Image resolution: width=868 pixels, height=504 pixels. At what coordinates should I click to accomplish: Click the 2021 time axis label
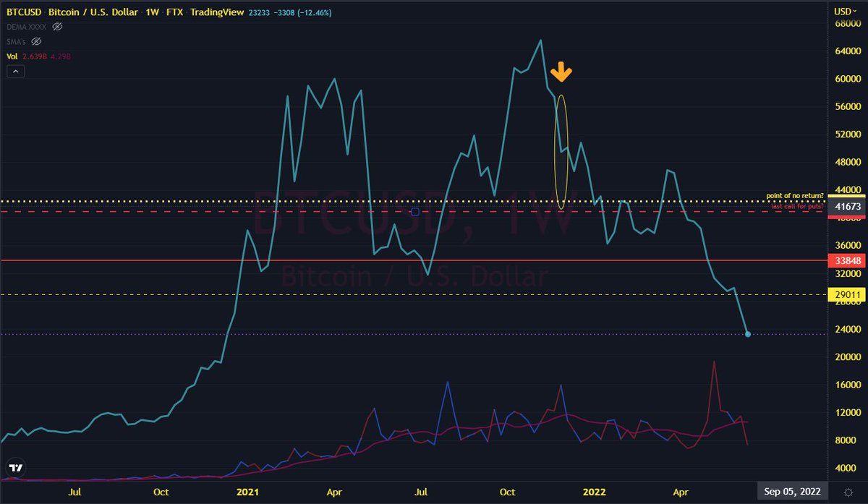247,492
